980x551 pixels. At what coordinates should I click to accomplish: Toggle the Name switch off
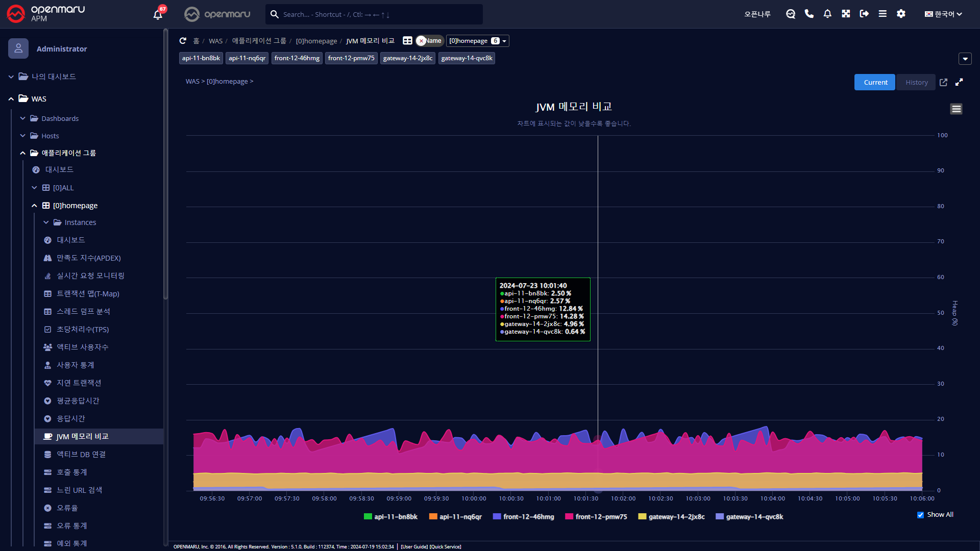click(429, 41)
